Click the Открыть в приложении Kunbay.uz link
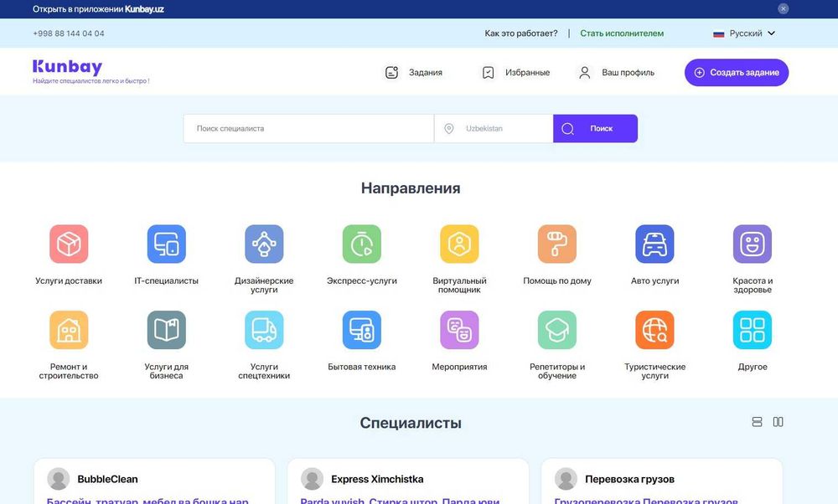The height and width of the screenshot is (504, 838). pyautogui.click(x=98, y=9)
